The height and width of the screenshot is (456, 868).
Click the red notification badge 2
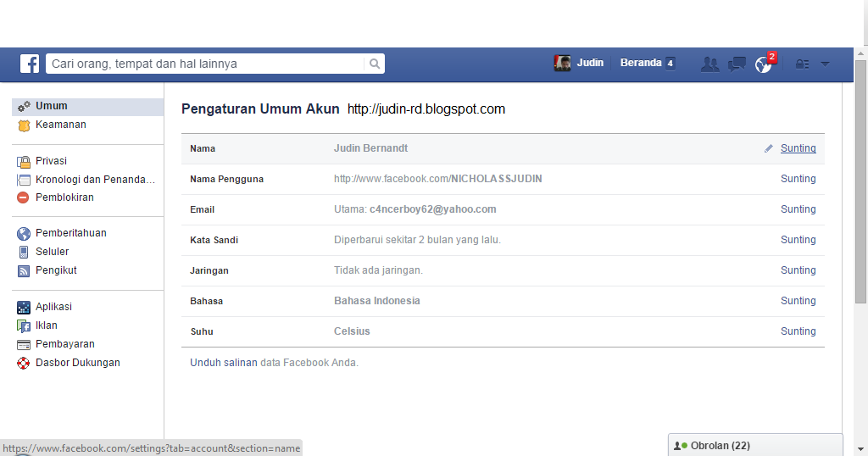point(771,57)
